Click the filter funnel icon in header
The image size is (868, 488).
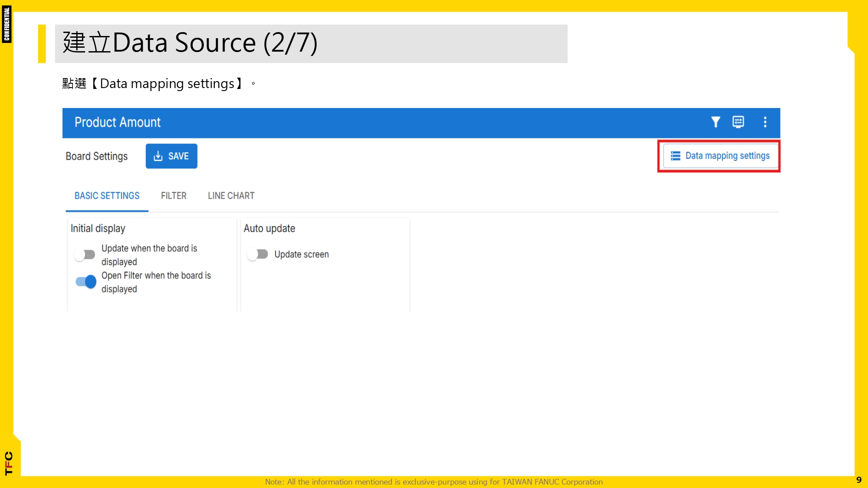(x=715, y=122)
